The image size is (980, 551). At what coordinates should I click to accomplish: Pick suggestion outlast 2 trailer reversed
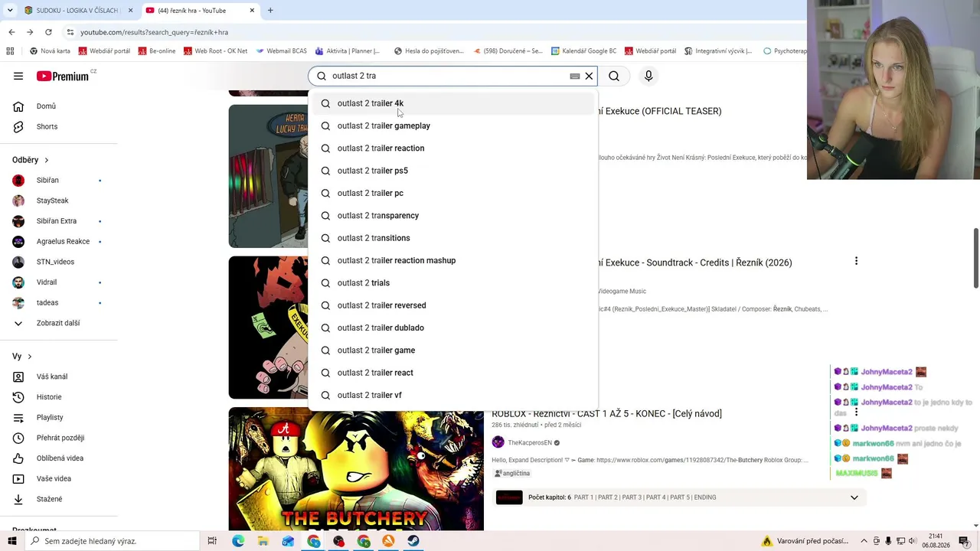[x=453, y=305]
